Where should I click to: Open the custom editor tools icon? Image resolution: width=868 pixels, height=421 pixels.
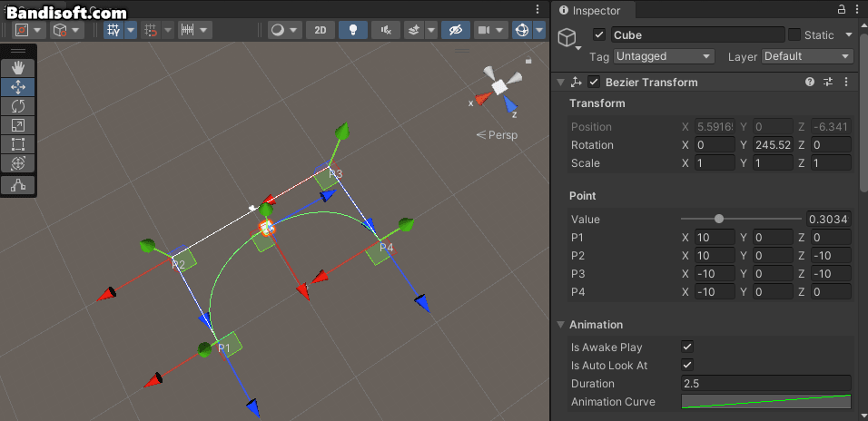18,185
